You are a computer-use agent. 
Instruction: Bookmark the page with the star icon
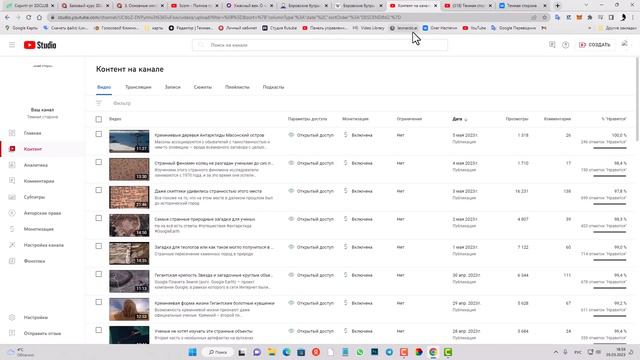tap(544, 18)
